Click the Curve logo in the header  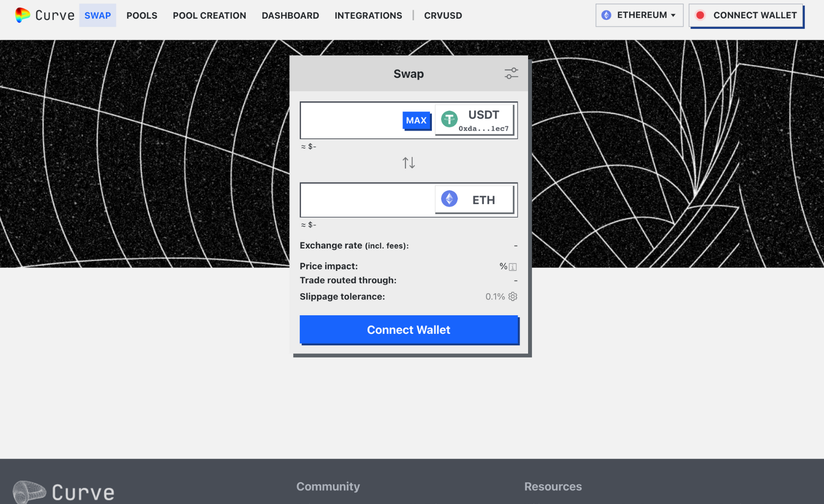click(x=44, y=15)
